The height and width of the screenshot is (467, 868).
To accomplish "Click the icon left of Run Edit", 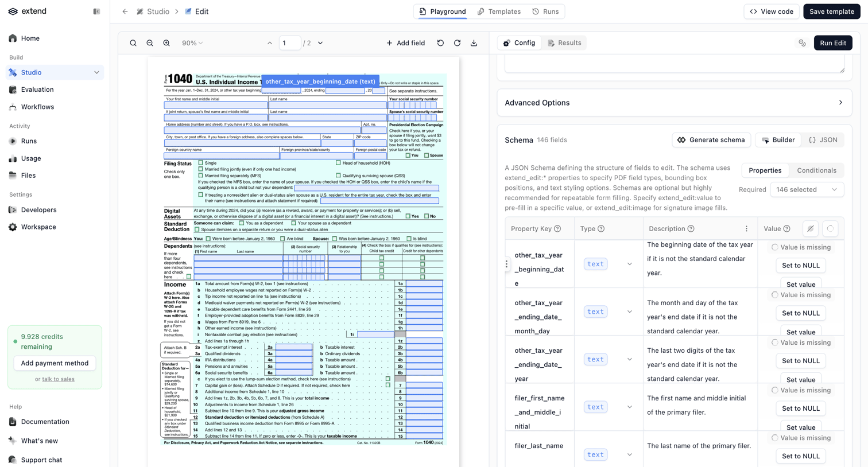I will coord(802,43).
